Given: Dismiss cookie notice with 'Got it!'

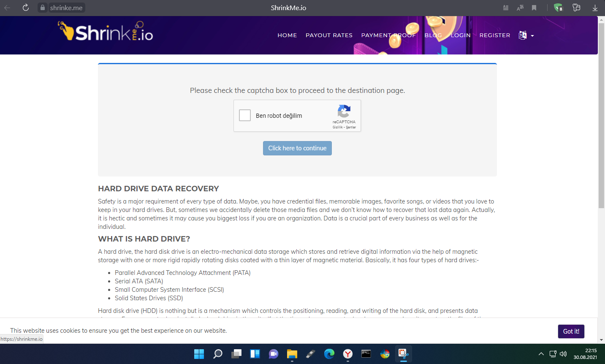Looking at the screenshot, I should (x=571, y=331).
